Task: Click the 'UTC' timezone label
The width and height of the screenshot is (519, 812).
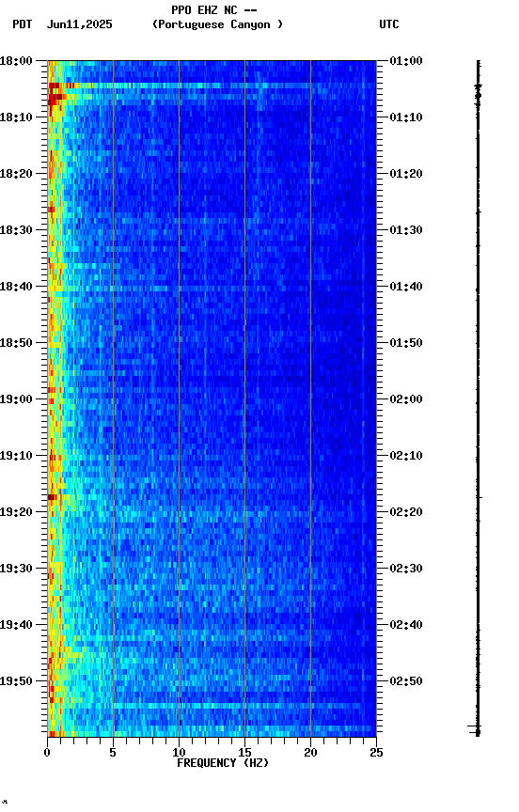Action: pos(389,24)
